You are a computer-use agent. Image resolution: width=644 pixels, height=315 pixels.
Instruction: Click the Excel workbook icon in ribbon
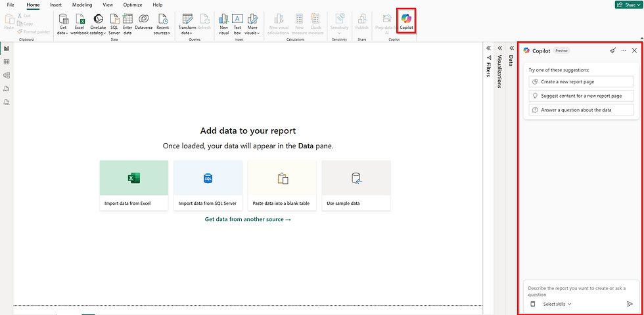click(80, 24)
